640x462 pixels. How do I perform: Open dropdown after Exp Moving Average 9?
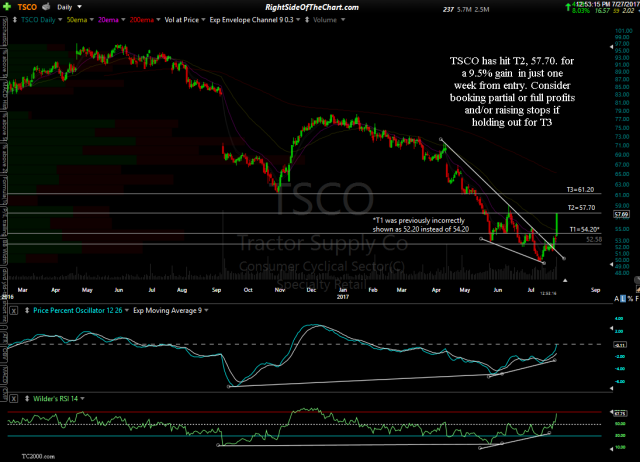pyautogui.click(x=207, y=311)
